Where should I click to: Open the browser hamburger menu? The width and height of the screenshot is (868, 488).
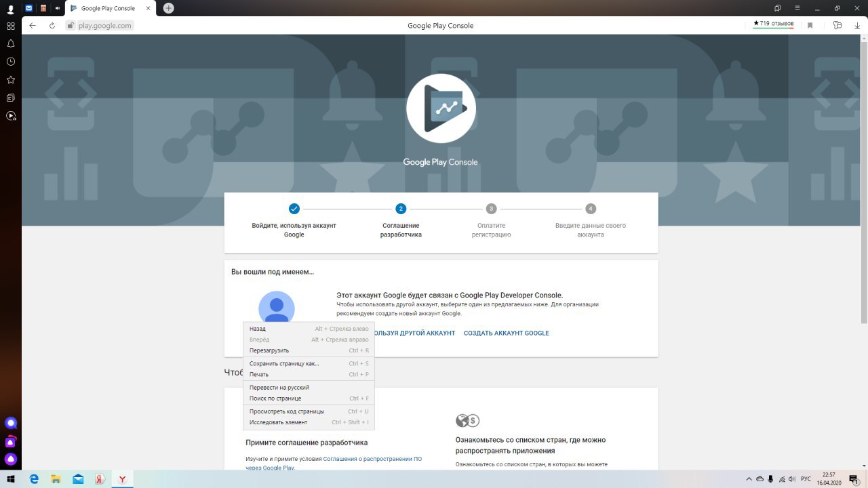point(796,8)
